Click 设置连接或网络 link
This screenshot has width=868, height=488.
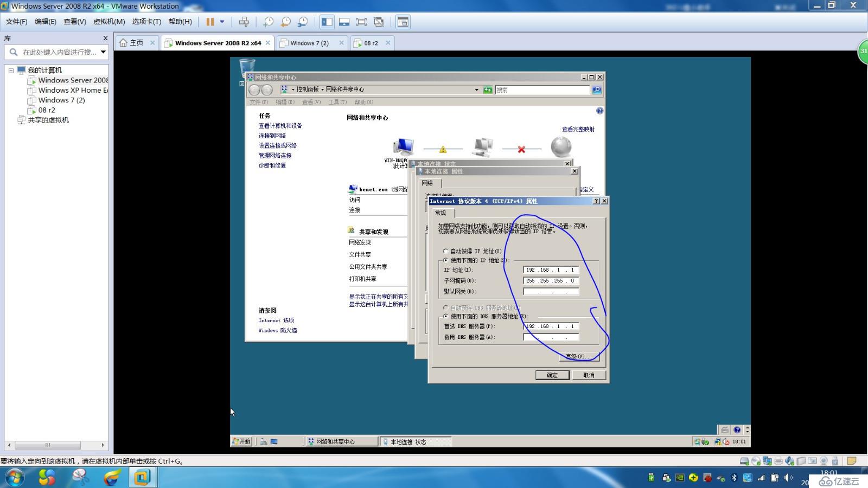[x=277, y=145]
